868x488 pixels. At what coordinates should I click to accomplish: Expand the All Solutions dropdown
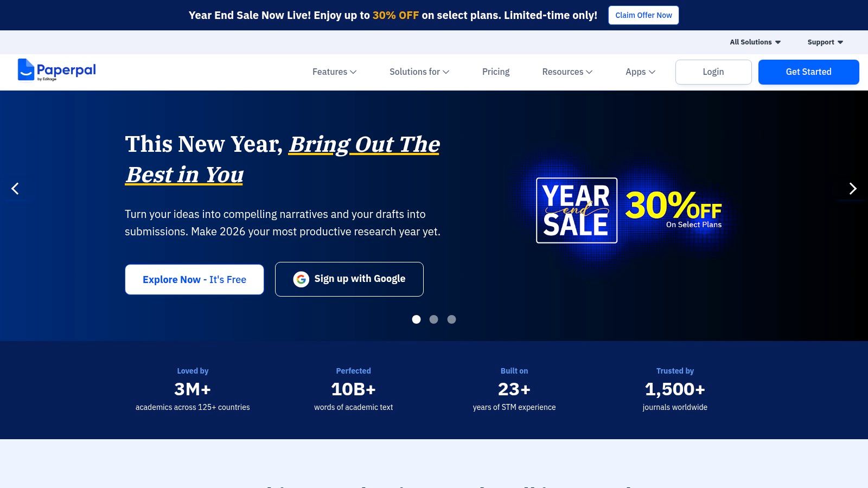pos(755,42)
